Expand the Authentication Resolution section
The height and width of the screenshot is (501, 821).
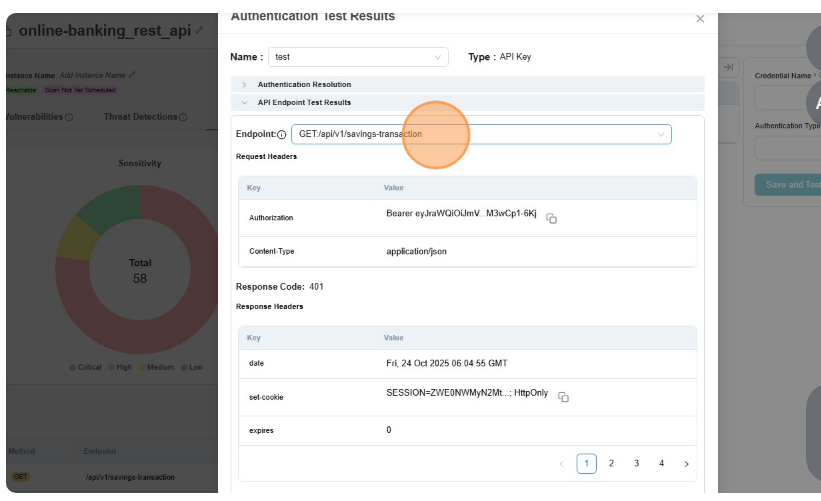(304, 85)
